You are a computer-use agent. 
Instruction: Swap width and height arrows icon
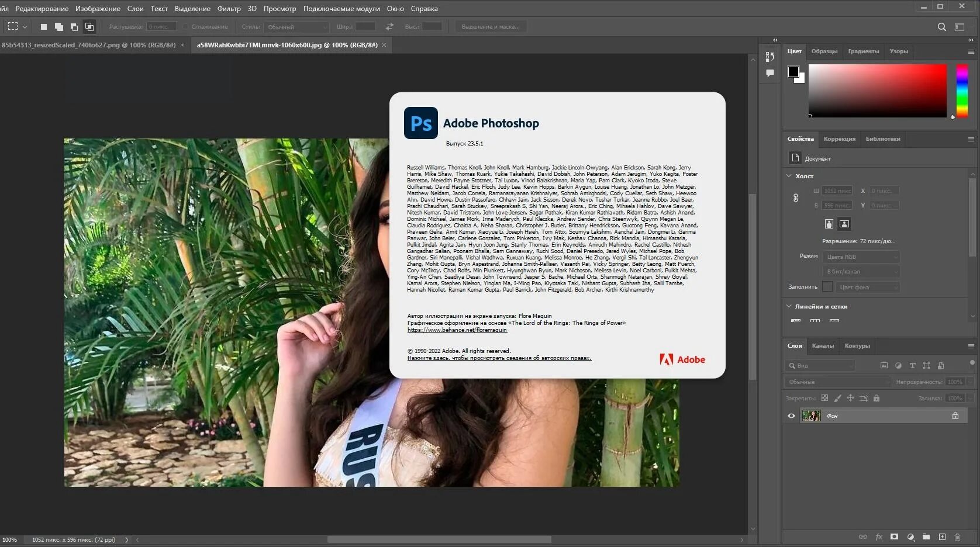pos(389,27)
